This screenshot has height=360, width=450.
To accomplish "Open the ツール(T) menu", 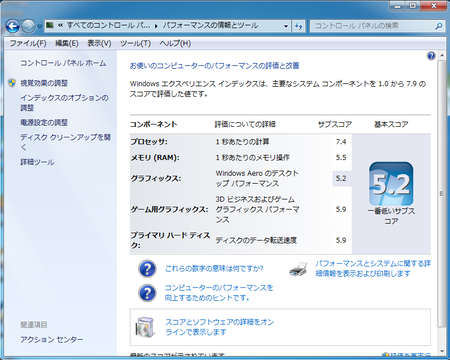I will pos(135,43).
